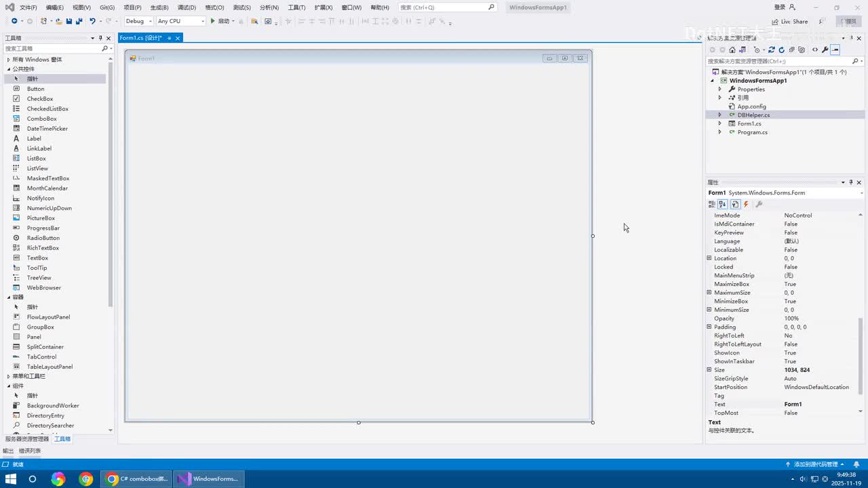
Task: Click the StartPosition value WindowsDefaultLocation
Action: (816, 387)
